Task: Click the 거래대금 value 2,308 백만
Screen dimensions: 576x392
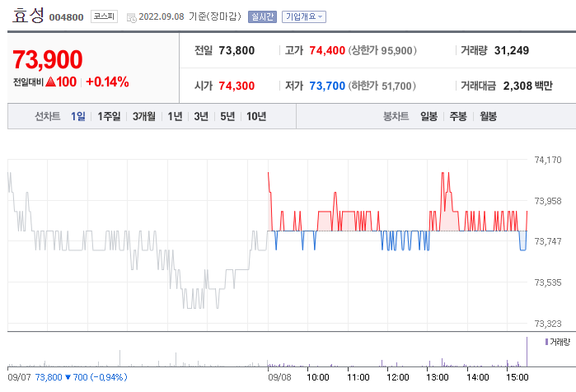Action: (x=528, y=86)
